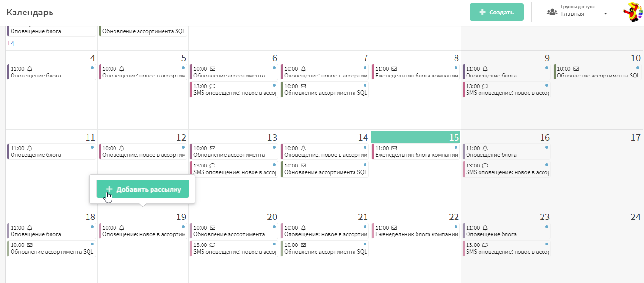This screenshot has width=644, height=283.
Task: Click the blue status dot on day 23 SMS event
Action: point(547,244)
